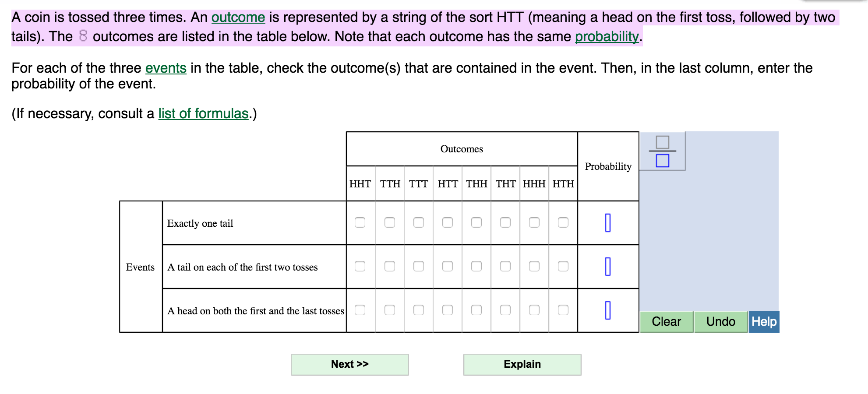The height and width of the screenshot is (394, 868).
Task: Click probability box for first two tosses tail
Action: click(608, 266)
